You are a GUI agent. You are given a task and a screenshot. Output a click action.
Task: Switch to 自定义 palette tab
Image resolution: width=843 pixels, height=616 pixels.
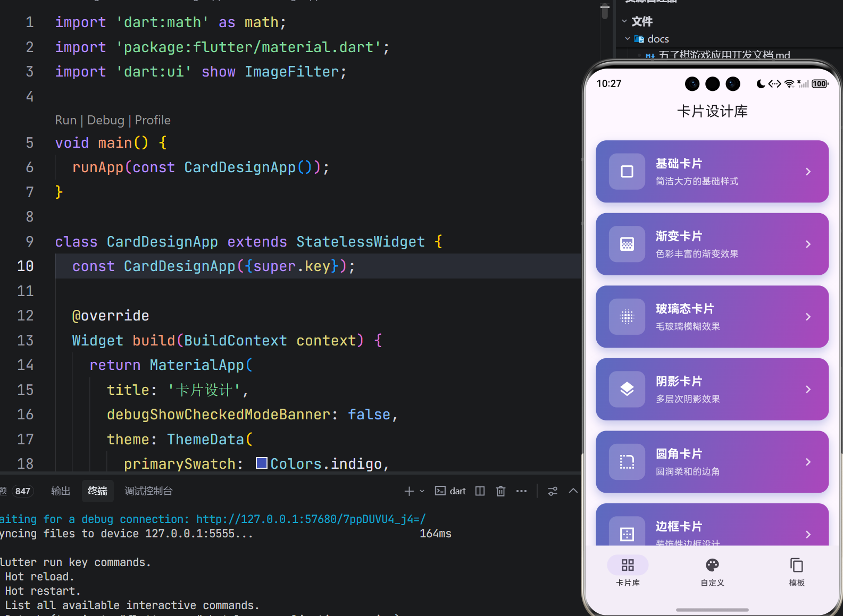point(712,572)
